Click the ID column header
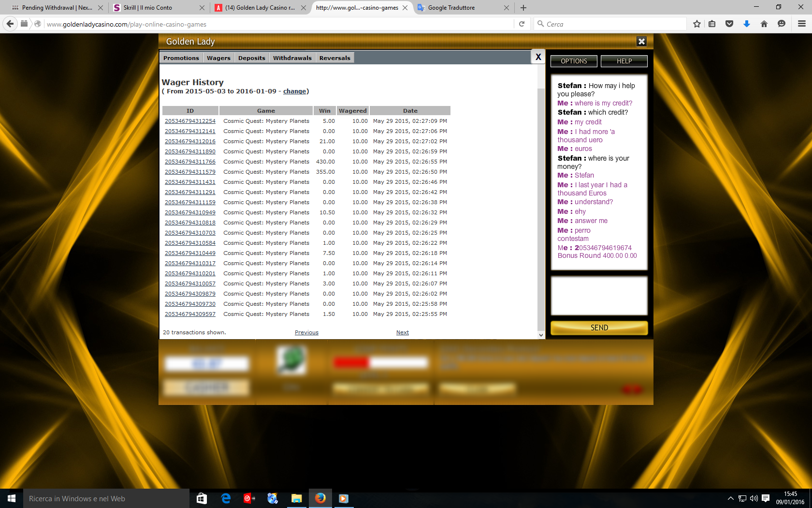This screenshot has width=812, height=508. tap(190, 111)
